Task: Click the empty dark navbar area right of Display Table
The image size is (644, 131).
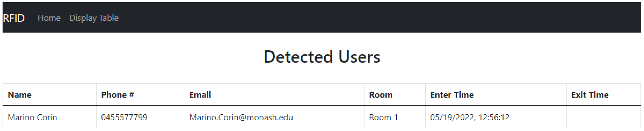Action: (375, 18)
